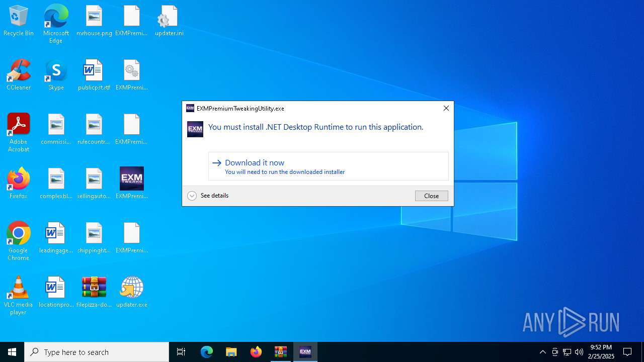Launch Microsoft Edge from desktop shortcut
This screenshot has width=644, height=362.
(56, 24)
